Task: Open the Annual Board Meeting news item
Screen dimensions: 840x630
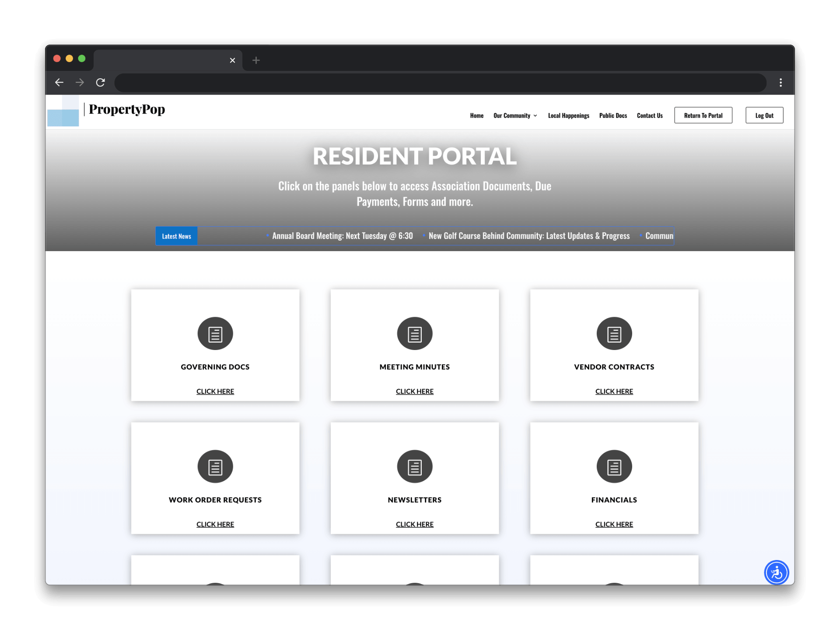Action: pyautogui.click(x=342, y=236)
